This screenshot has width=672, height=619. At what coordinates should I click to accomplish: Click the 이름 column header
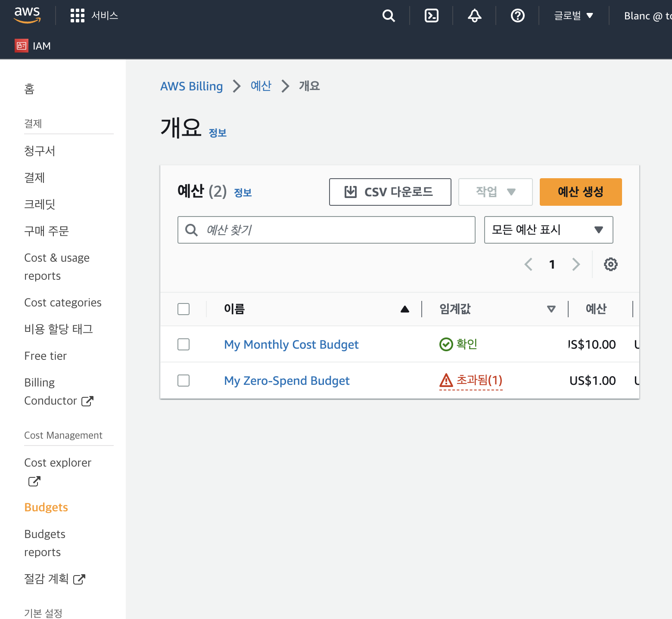click(x=234, y=309)
